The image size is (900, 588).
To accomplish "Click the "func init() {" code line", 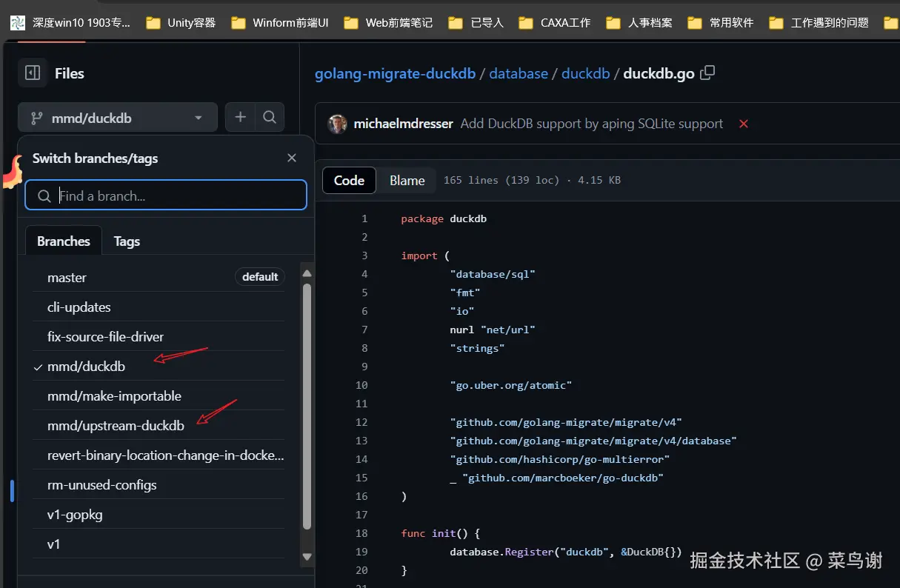I will [441, 533].
